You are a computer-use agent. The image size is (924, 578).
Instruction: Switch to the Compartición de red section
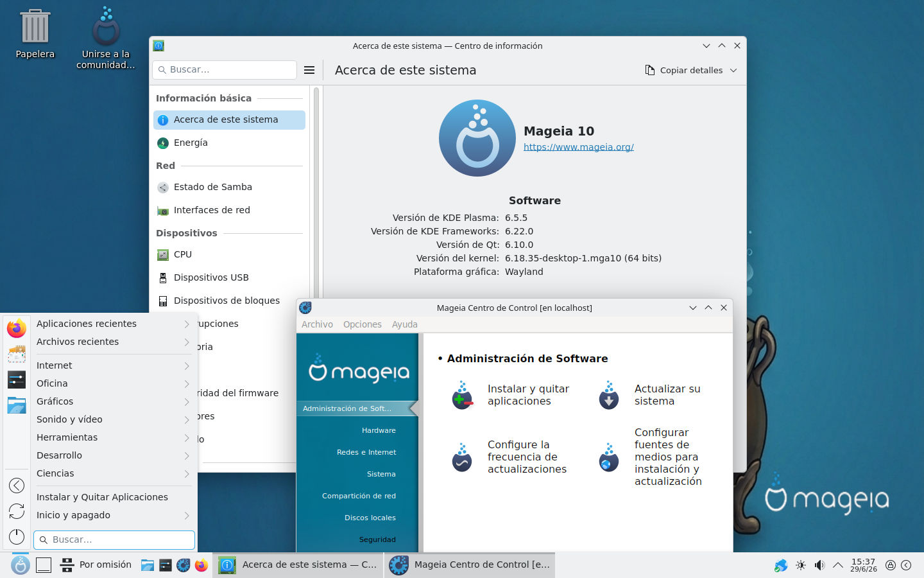click(x=359, y=496)
